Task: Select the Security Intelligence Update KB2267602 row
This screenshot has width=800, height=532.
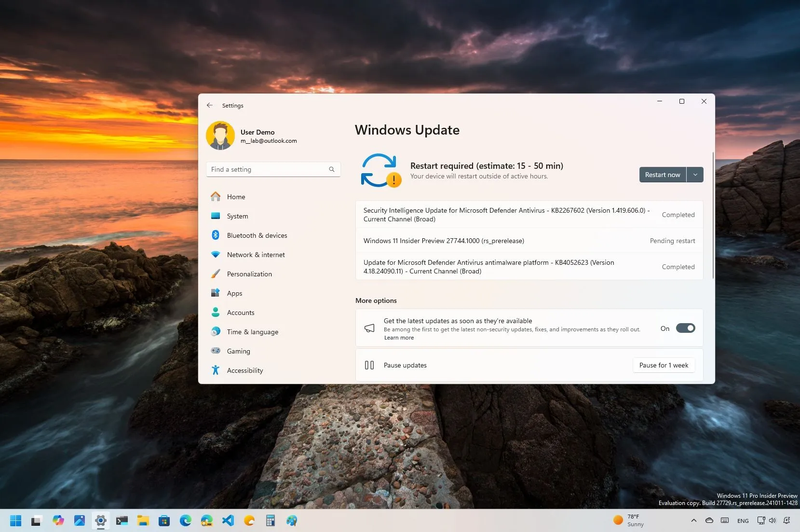Action: (x=529, y=215)
